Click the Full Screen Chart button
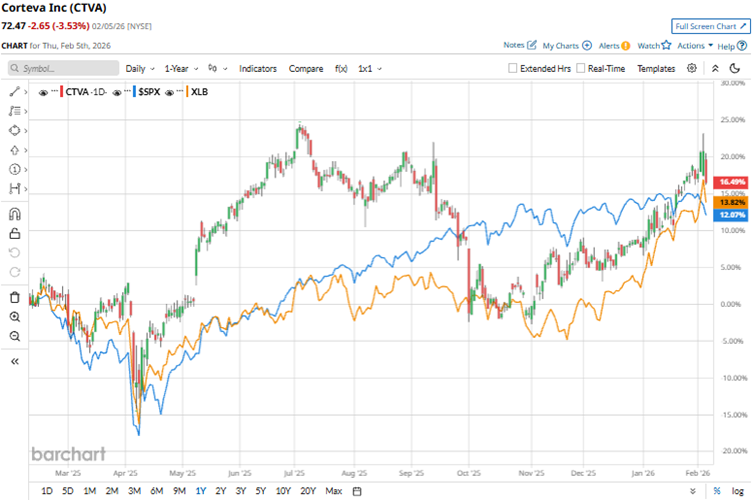 709,26
